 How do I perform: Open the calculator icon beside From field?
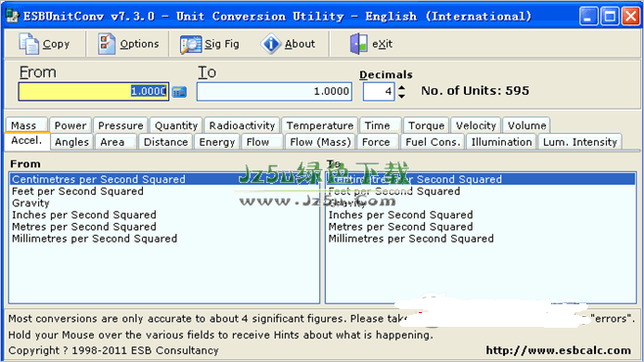point(179,92)
